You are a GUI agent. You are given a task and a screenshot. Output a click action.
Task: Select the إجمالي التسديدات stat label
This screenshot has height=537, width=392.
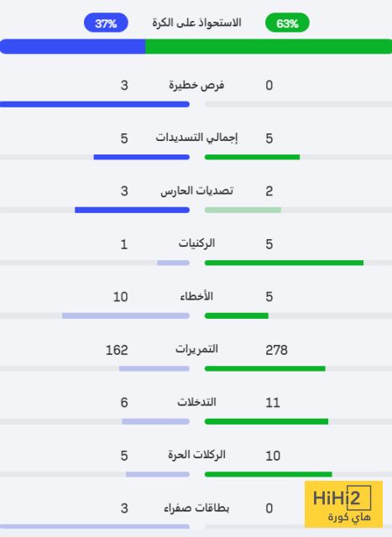coord(196,138)
